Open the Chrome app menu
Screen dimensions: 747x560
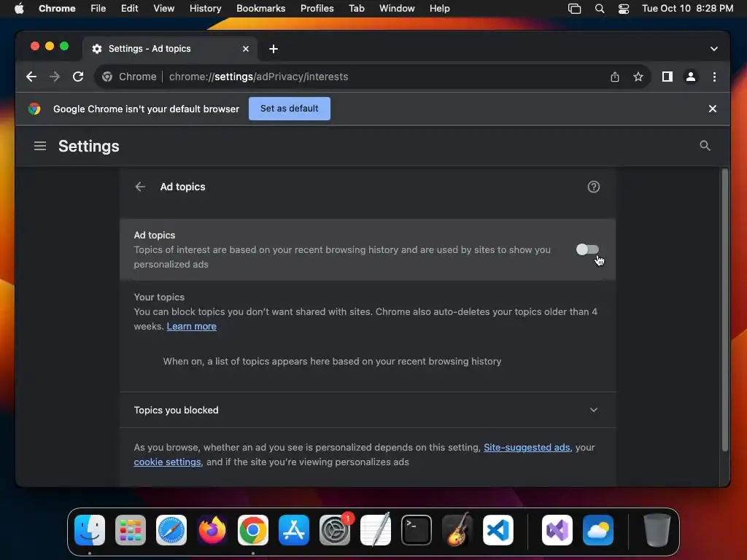[x=57, y=8]
